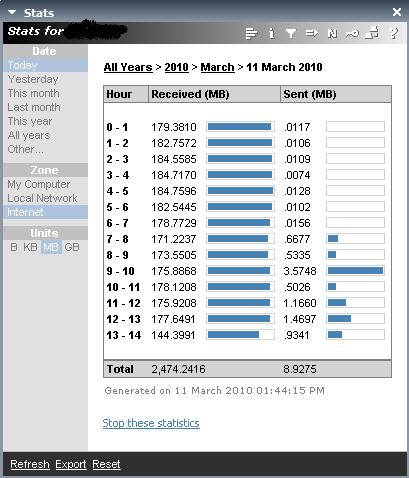The width and height of the screenshot is (409, 478).
Task: Click sent bar for hour 12 - 13
Action: pos(355,319)
